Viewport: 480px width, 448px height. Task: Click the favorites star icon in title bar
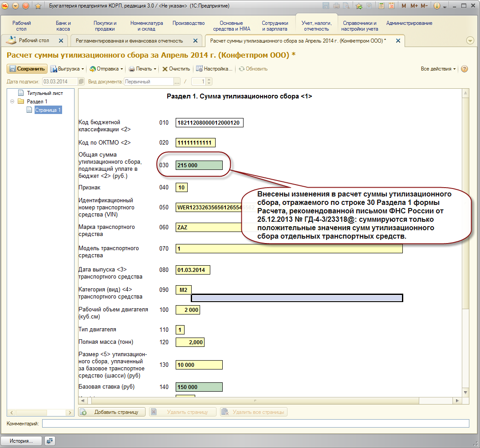pos(38,6)
